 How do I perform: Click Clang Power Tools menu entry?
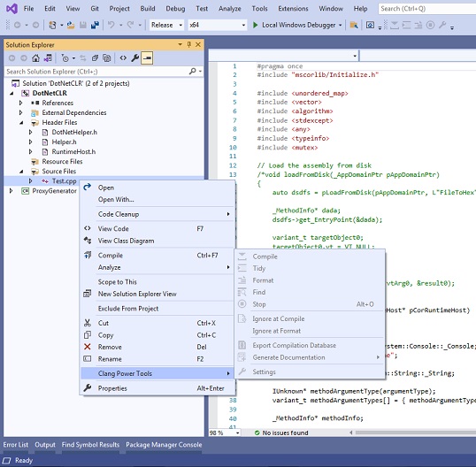click(157, 373)
